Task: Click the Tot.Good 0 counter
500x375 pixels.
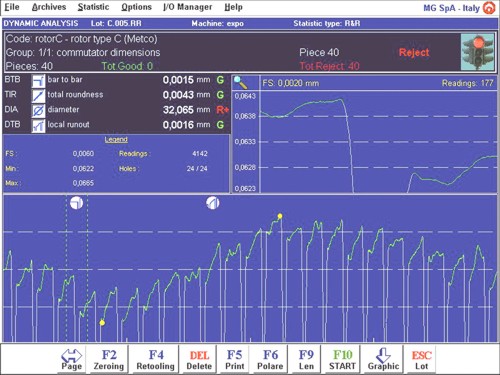Action: [127, 66]
